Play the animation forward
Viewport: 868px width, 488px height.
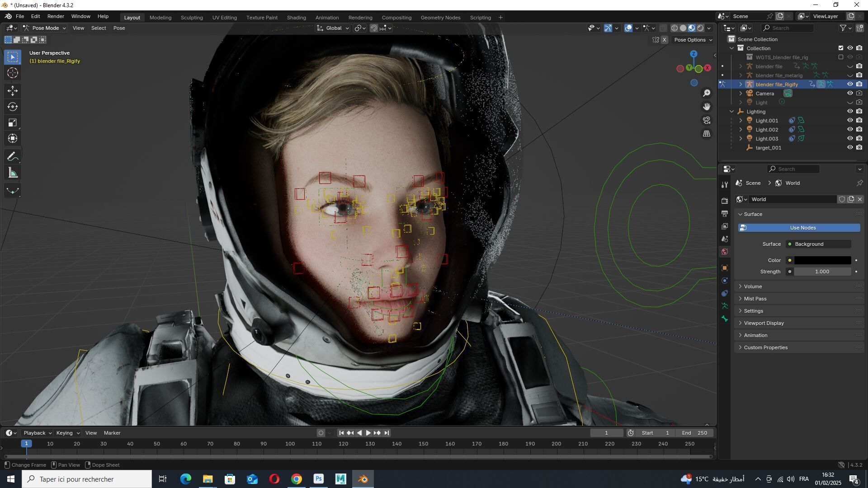coord(368,433)
